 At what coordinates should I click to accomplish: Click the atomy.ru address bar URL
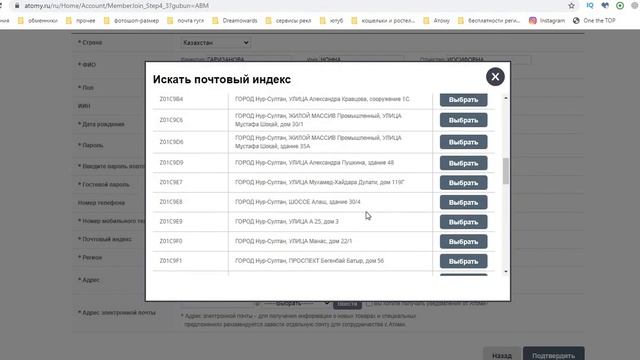tap(117, 6)
